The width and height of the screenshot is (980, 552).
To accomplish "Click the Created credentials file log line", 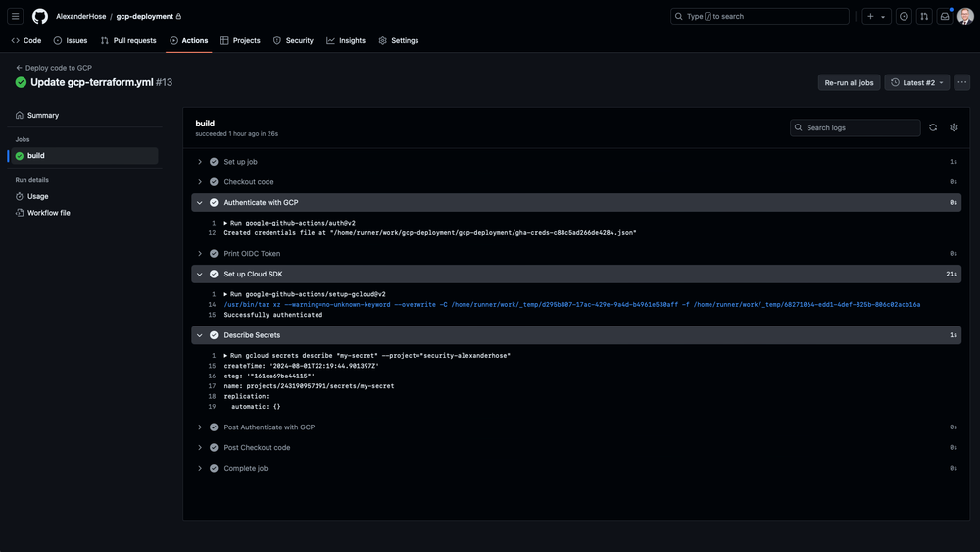I will coord(430,232).
